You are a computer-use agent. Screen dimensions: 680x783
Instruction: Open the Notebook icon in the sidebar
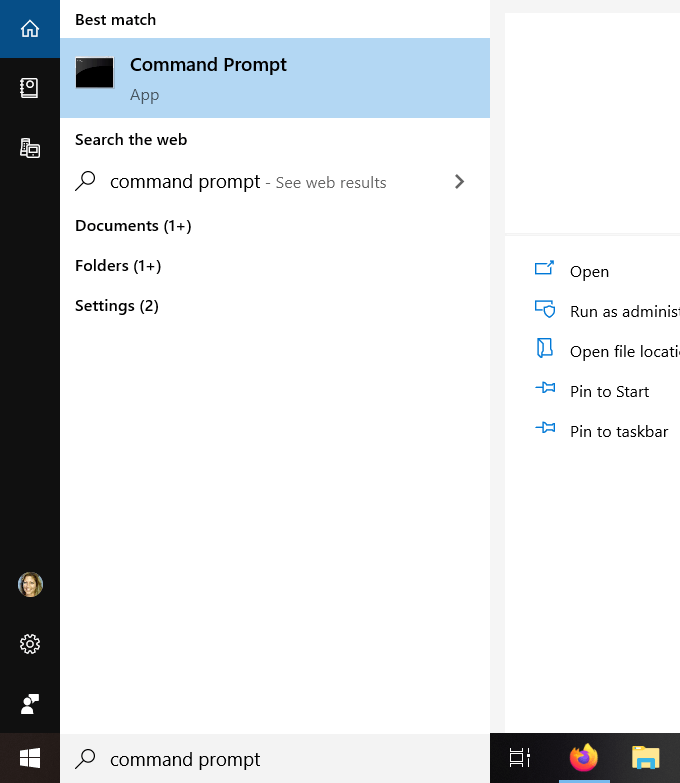click(x=30, y=88)
